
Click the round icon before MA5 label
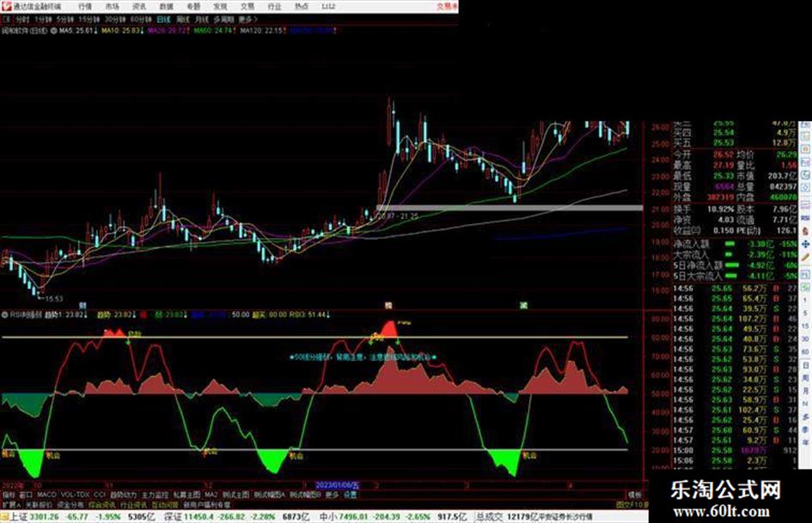(54, 31)
